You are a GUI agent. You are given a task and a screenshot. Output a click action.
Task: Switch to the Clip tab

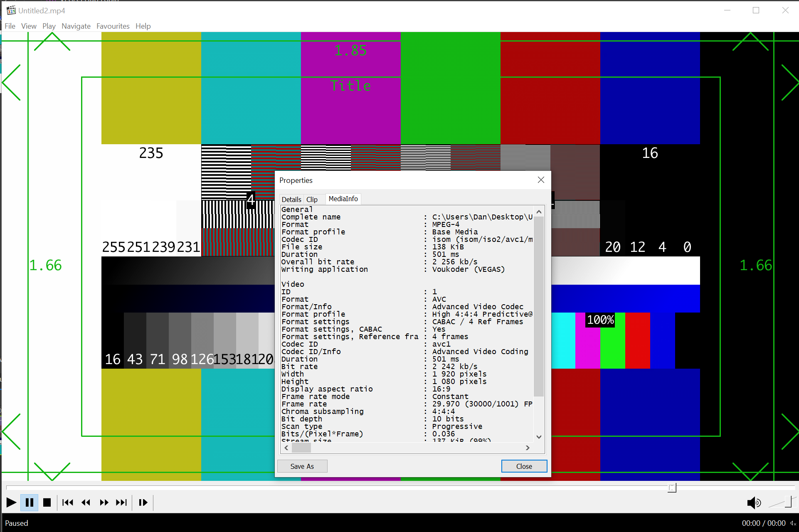click(x=312, y=199)
